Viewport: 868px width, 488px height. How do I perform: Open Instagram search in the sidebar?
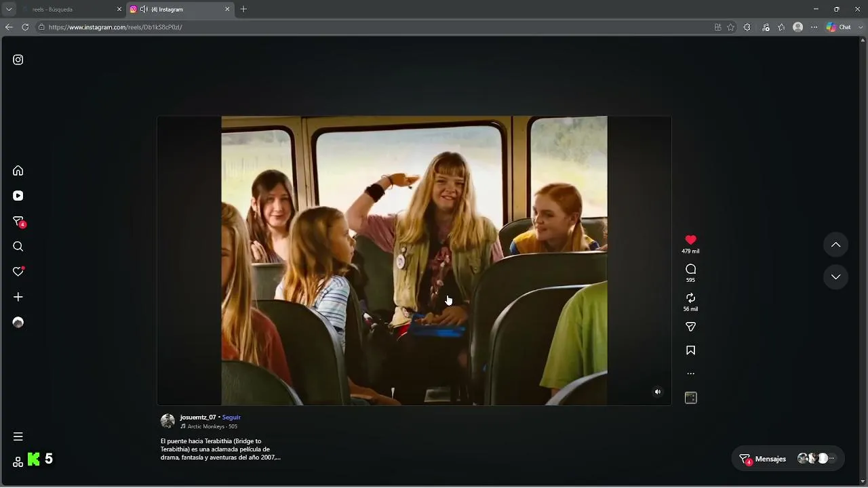(x=18, y=247)
